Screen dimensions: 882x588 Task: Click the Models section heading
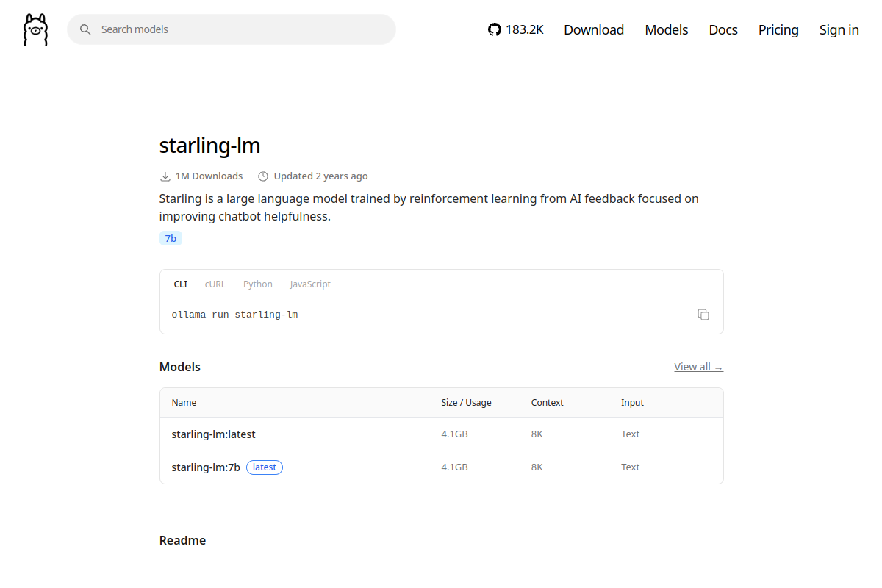[x=179, y=367]
